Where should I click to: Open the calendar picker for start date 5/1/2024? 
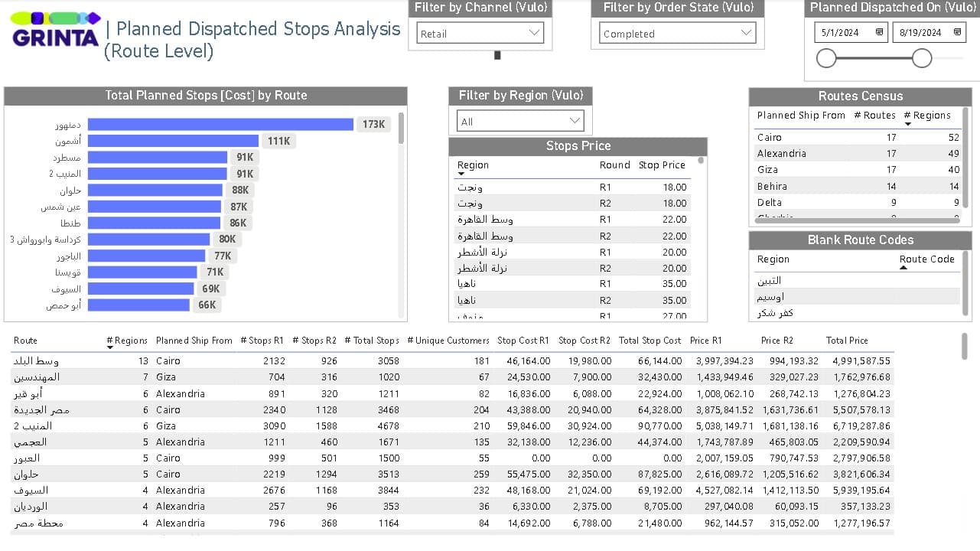point(879,33)
